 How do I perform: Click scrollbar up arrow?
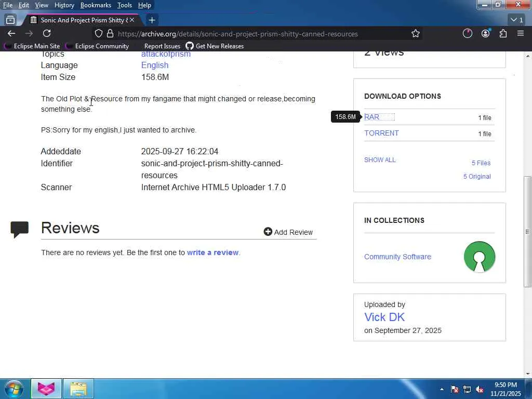pos(528,56)
